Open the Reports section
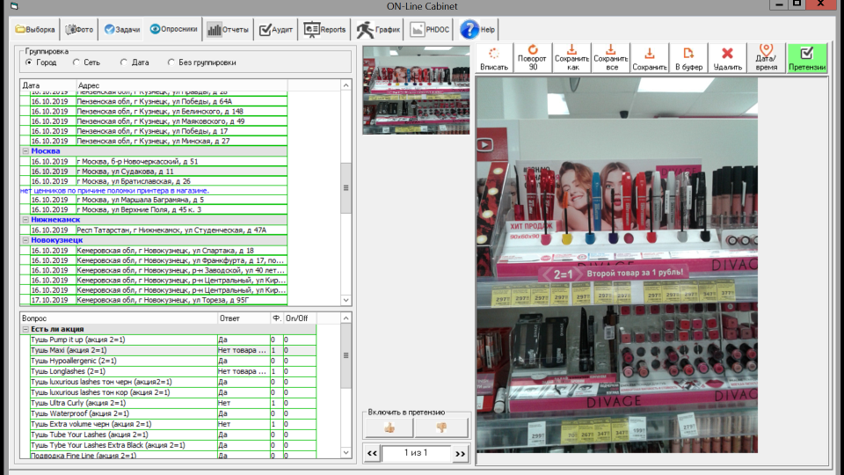844x475 pixels. pyautogui.click(x=325, y=29)
